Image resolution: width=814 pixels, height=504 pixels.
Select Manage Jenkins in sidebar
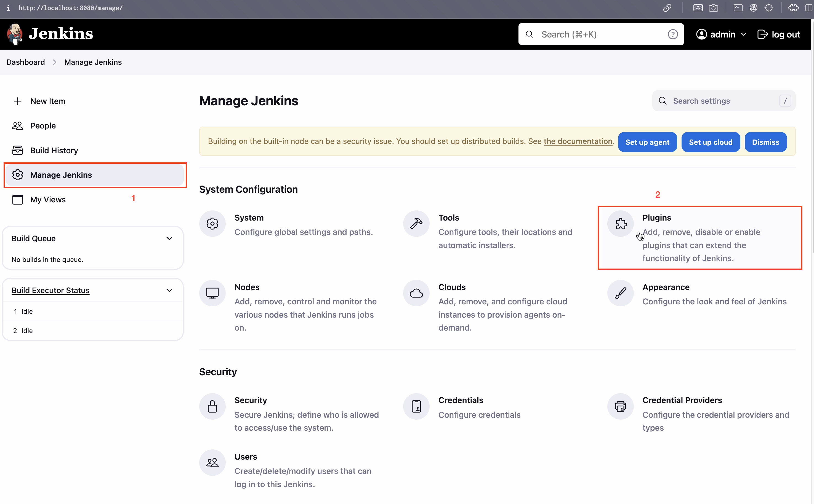(95, 175)
